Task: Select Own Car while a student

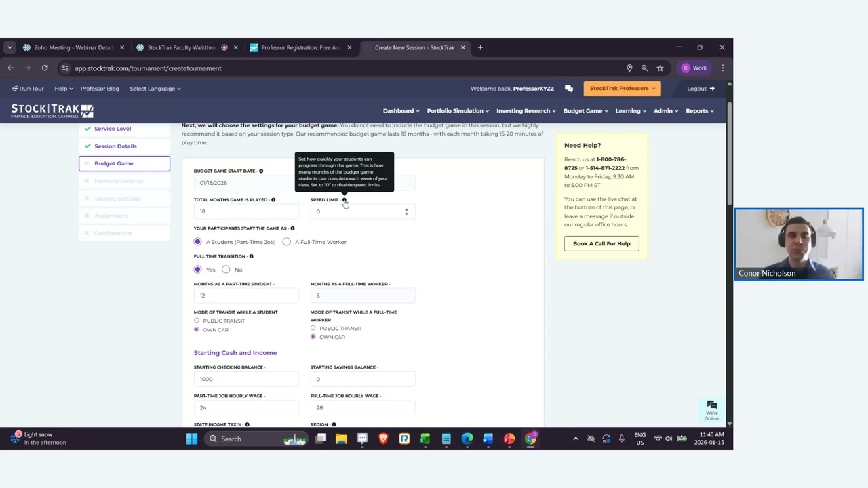Action: [197, 330]
